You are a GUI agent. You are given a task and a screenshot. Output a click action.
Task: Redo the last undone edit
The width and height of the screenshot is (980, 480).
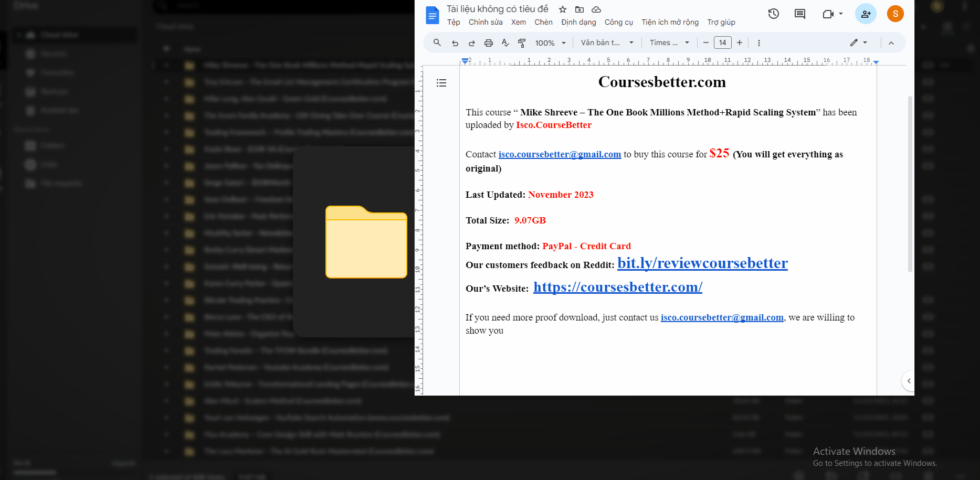[x=472, y=43]
